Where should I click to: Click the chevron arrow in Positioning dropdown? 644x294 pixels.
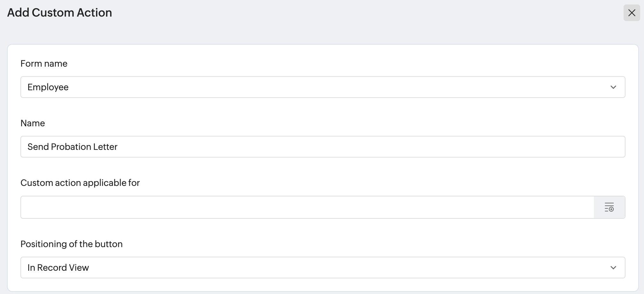[613, 268]
